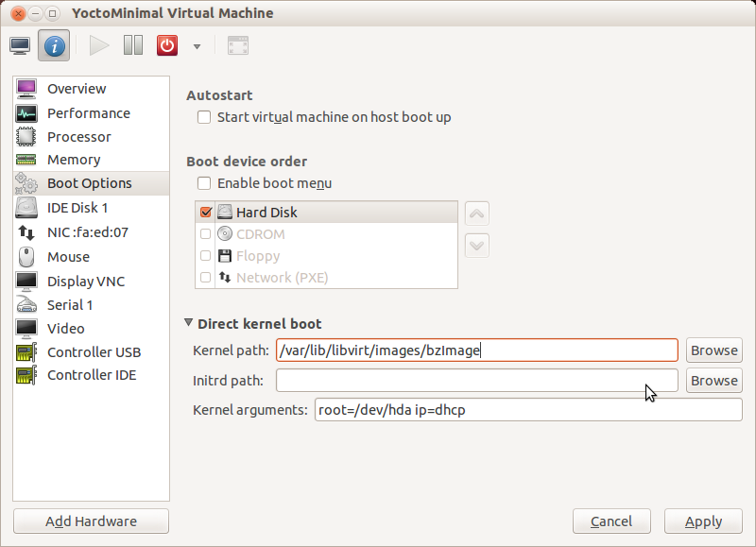Enable Start virtual machine on host boot

[204, 118]
